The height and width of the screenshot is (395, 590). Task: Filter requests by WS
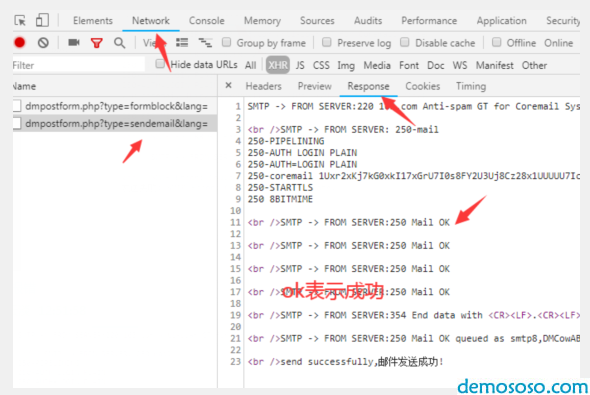[x=460, y=65]
